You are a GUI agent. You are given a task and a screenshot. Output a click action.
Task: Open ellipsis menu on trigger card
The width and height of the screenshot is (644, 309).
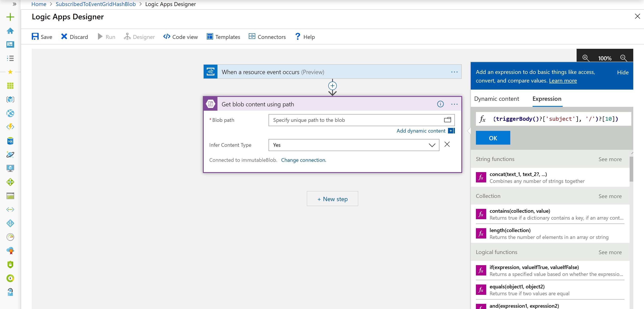point(454,72)
